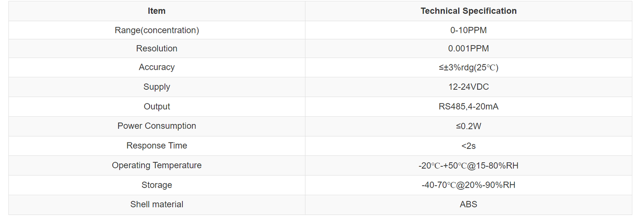Select the "Storage" row label
Viewport: 644px width, 217px height.
tap(157, 185)
